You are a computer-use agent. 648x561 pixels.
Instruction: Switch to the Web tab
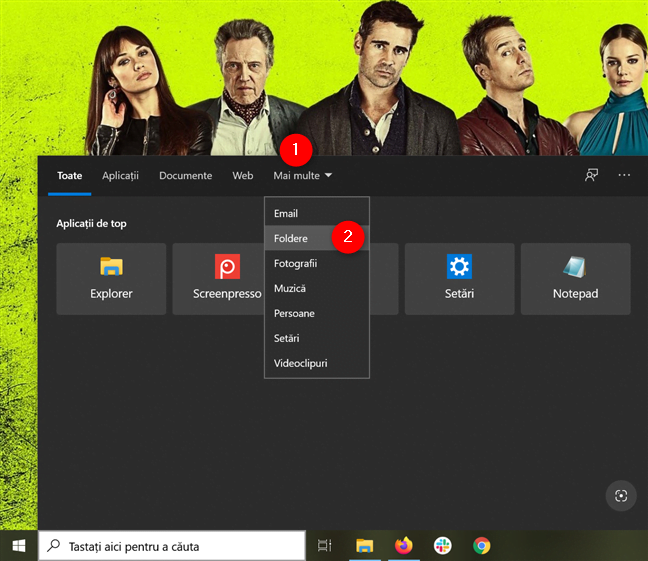(x=243, y=176)
